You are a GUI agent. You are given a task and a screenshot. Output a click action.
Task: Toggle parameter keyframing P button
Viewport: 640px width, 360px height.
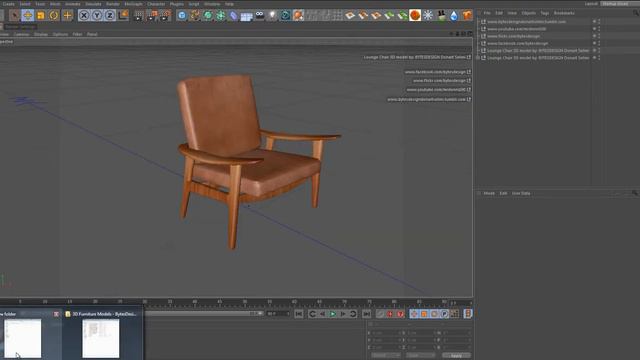coord(444,313)
